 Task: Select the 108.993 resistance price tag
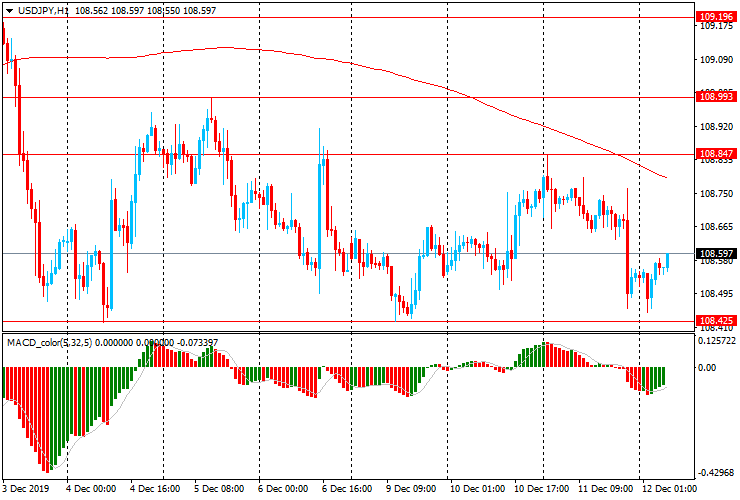pos(716,97)
